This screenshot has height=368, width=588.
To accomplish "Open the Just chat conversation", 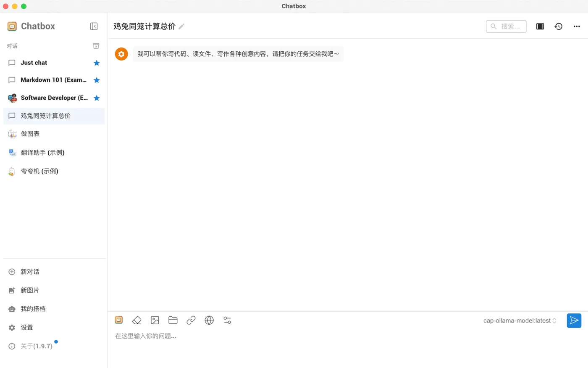I will click(54, 63).
